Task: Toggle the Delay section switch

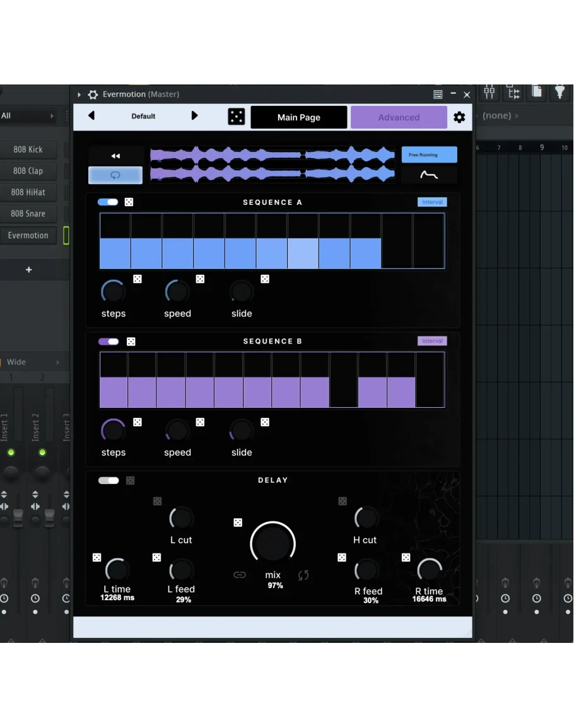Action: (x=108, y=480)
